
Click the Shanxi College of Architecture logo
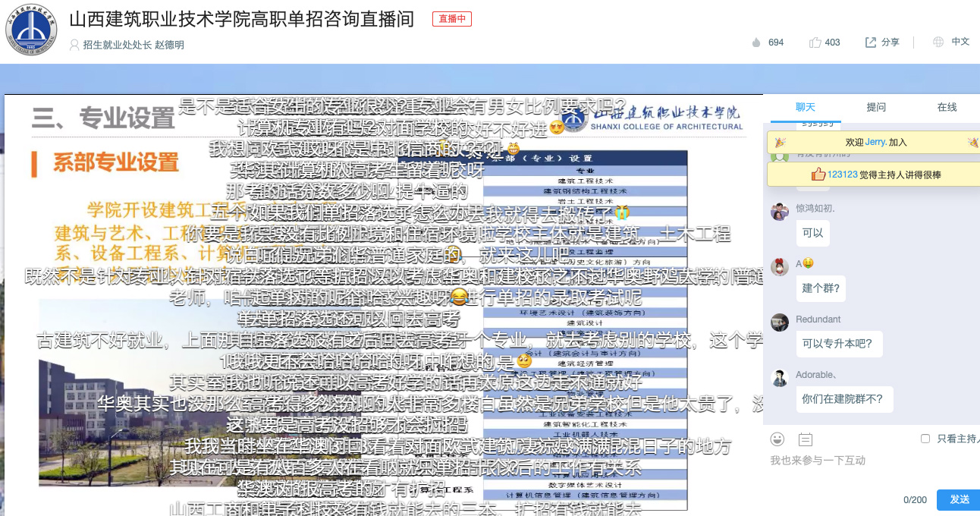click(x=32, y=31)
